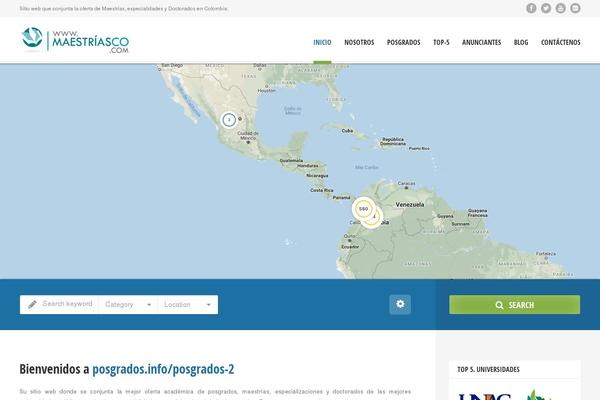Viewport: 600px width, 400px height.
Task: Click the Cuba label on the map
Action: click(x=347, y=131)
